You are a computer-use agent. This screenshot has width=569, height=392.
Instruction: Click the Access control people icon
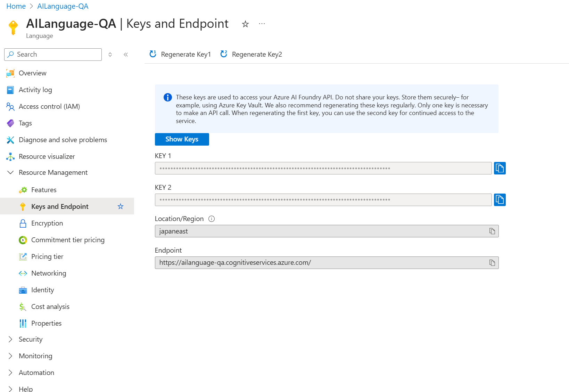10,107
